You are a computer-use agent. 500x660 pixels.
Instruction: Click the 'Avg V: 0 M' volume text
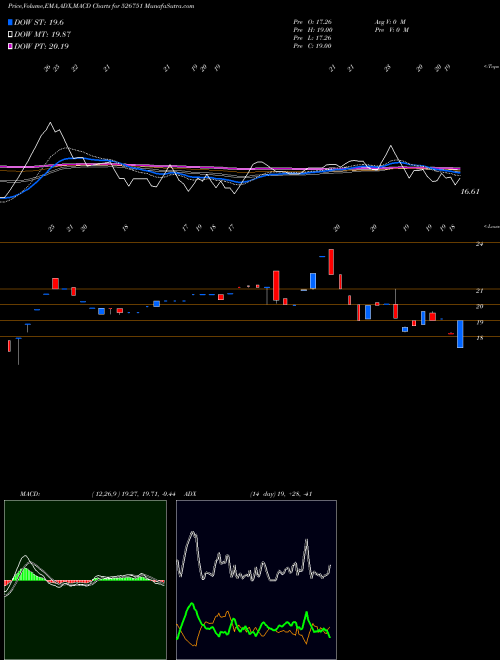click(x=389, y=22)
